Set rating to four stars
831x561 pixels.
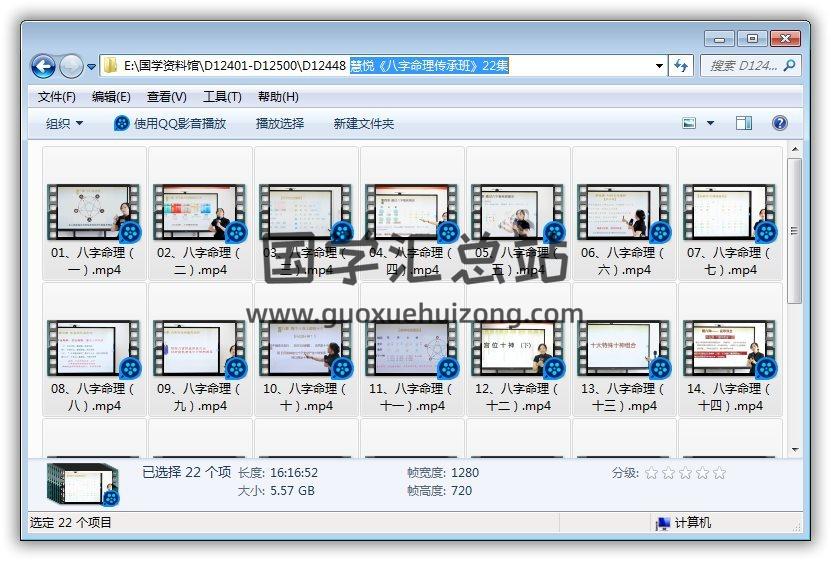pyautogui.click(x=702, y=473)
